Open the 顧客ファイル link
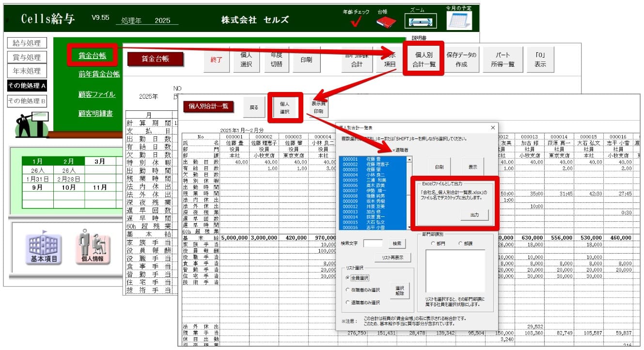Image resolution: width=644 pixels, height=350 pixels. click(x=96, y=94)
